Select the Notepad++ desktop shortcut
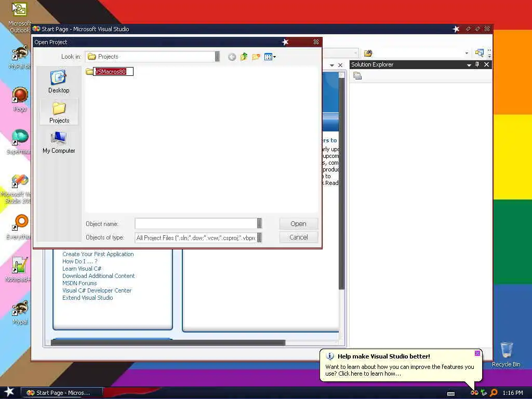 tap(18, 270)
